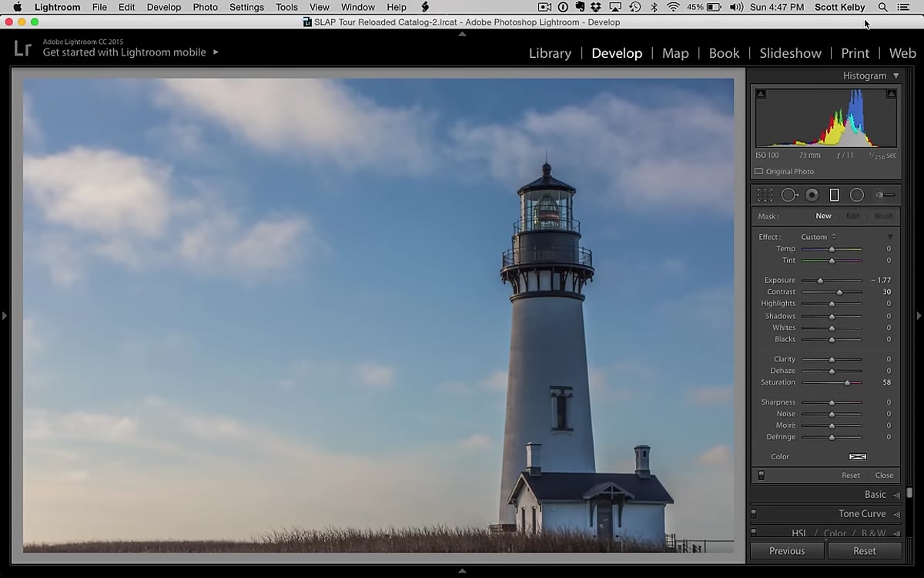Click the script icon after Help menu
924x578 pixels.
(425, 7)
